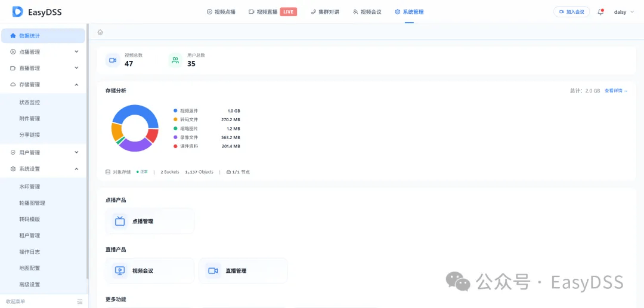Expand the 点播管理 chevron
This screenshot has width=644, height=308.
[x=76, y=52]
